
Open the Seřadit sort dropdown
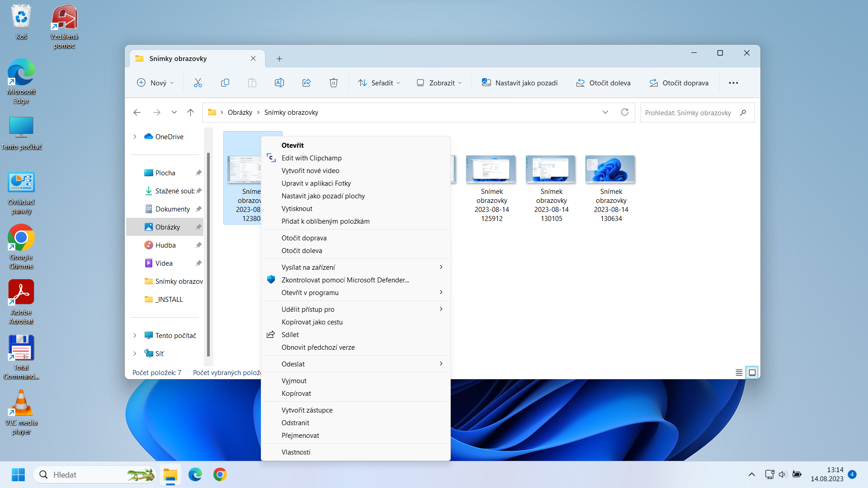(x=379, y=83)
